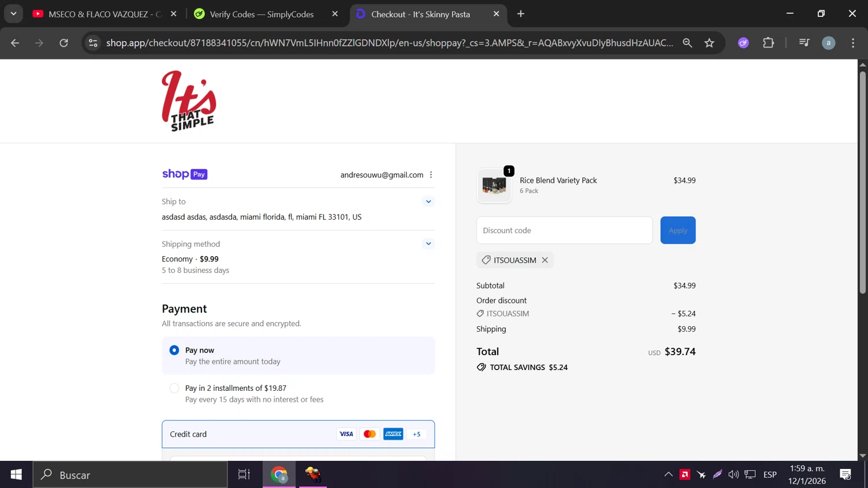Viewport: 868px width, 488px height.
Task: Click the Apply discount button
Action: [x=678, y=230]
